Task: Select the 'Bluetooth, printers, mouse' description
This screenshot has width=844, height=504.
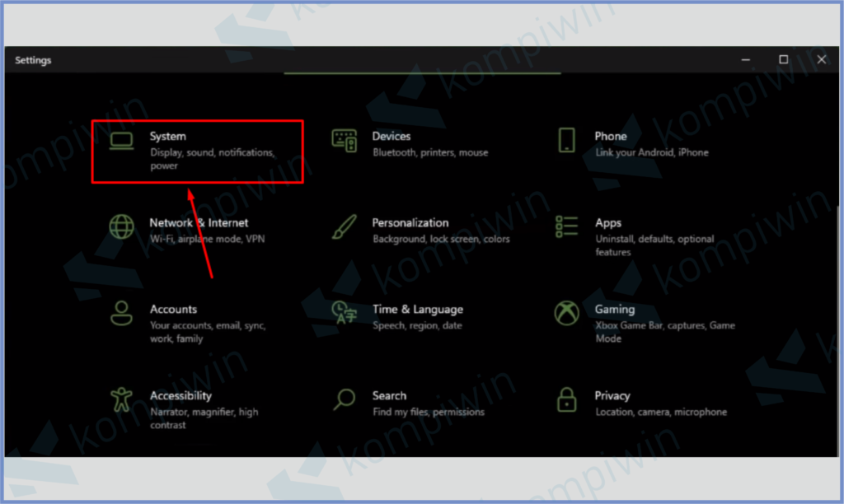Action: [429, 152]
